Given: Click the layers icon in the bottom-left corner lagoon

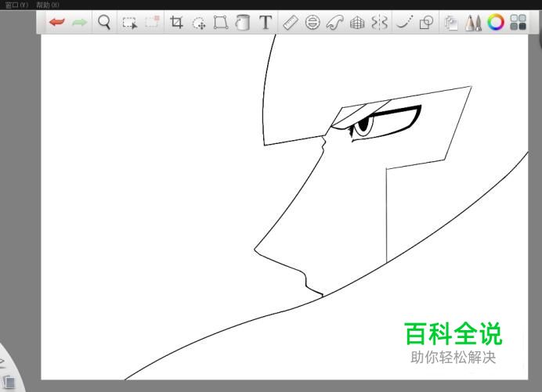Looking at the screenshot, I should coord(9,382).
